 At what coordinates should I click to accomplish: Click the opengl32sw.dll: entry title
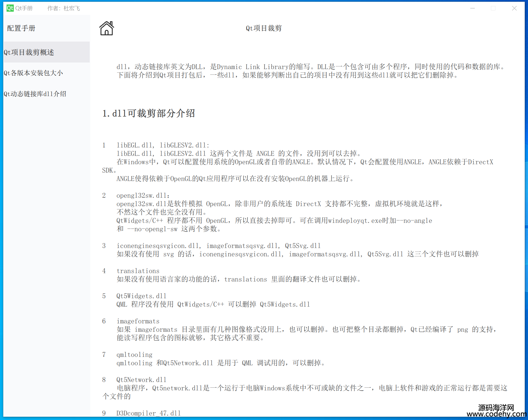[x=143, y=195]
